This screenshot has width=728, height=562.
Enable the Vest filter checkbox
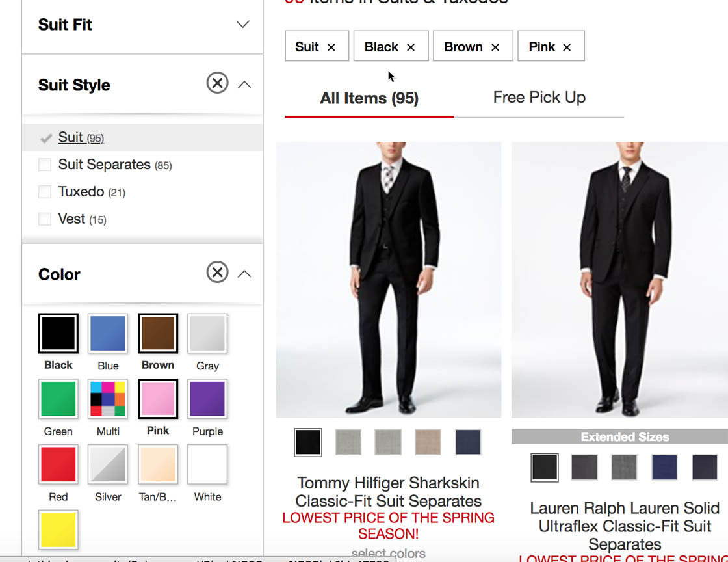(x=44, y=219)
